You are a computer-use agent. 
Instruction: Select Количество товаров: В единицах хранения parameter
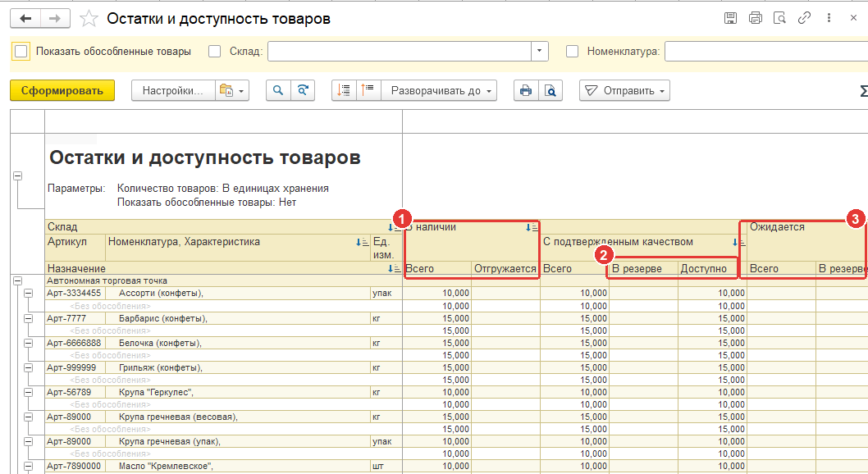pos(222,189)
